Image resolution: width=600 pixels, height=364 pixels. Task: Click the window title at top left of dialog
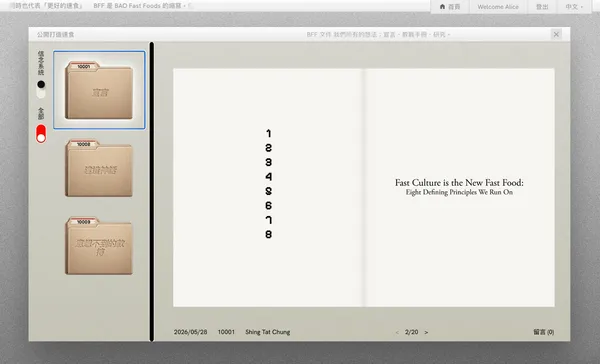(x=55, y=34)
